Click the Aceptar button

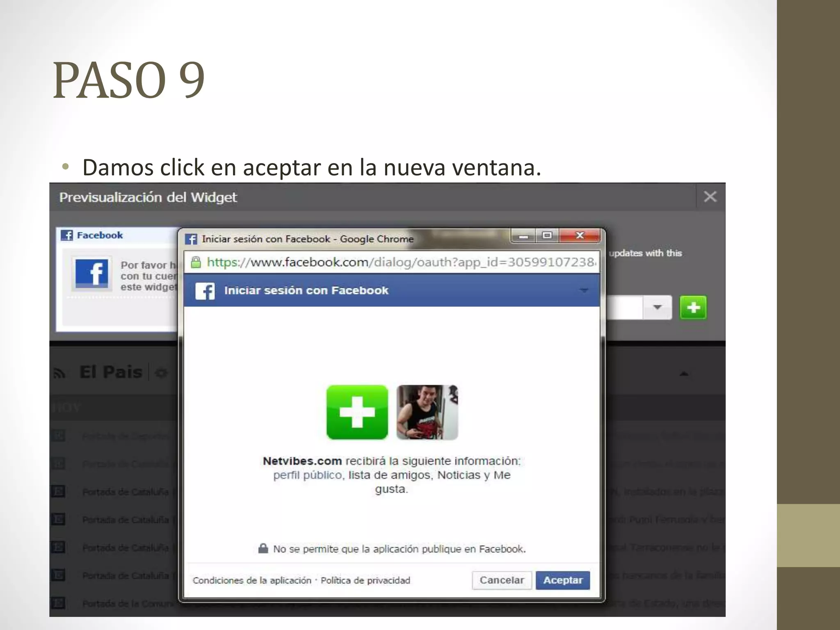pos(563,580)
